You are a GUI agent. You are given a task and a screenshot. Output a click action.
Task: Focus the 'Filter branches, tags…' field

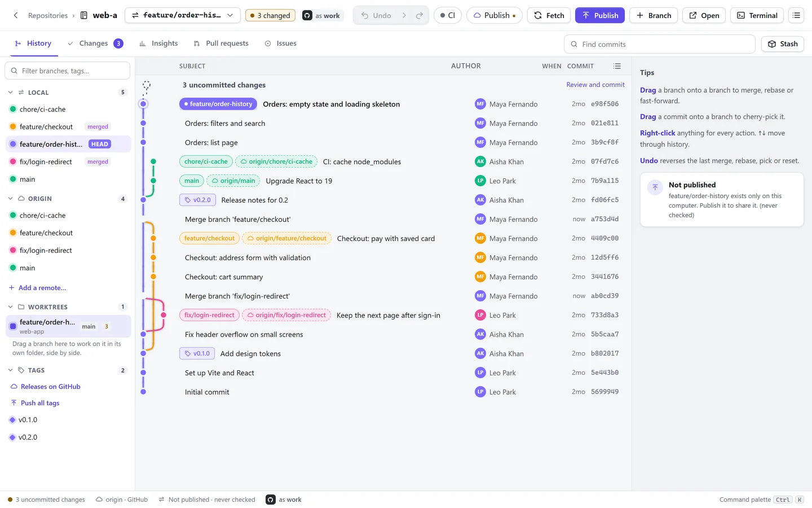pyautogui.click(x=68, y=71)
